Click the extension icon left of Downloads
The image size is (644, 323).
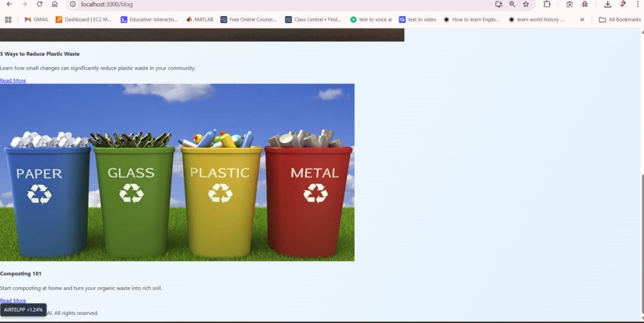coord(585,4)
